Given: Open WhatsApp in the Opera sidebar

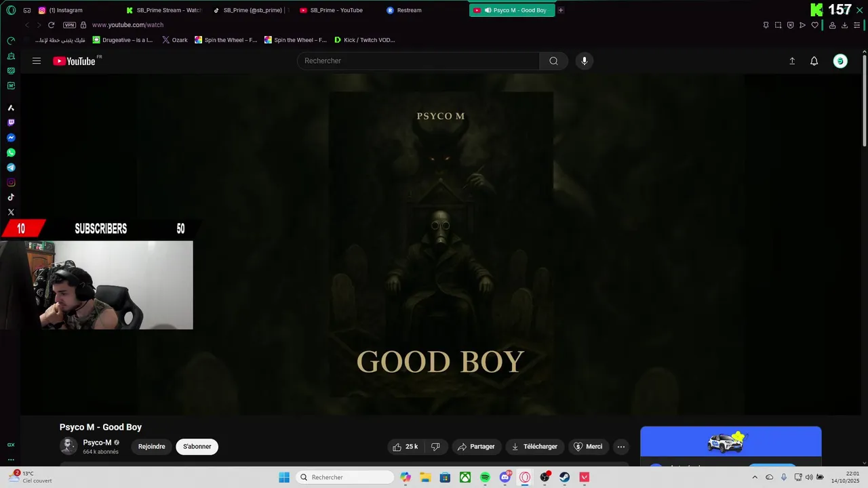Looking at the screenshot, I should (x=11, y=152).
